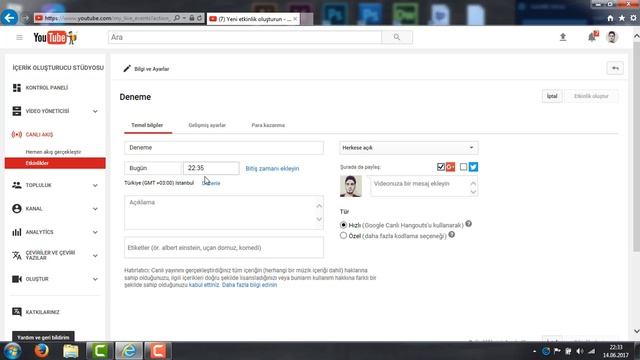
Task: Click the Ara search input field
Action: pyautogui.click(x=245, y=37)
